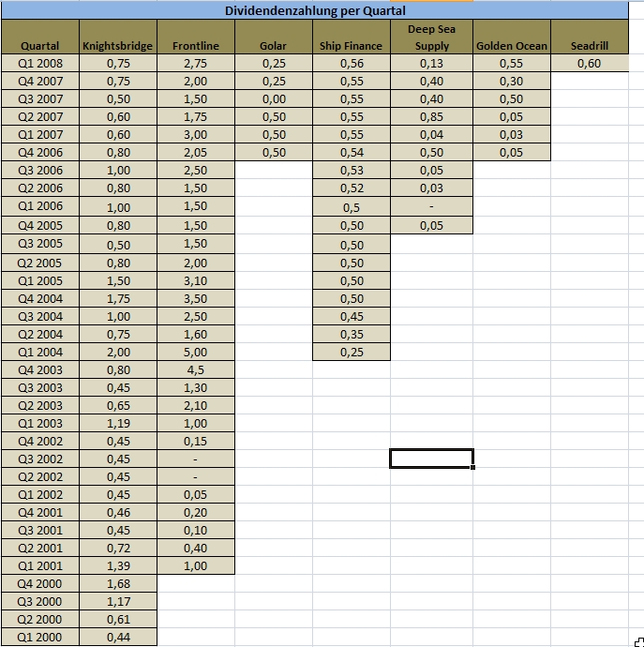This screenshot has width=644, height=647.
Task: Select Frontline value 3,00 in Q1 2007
Action: (196, 134)
